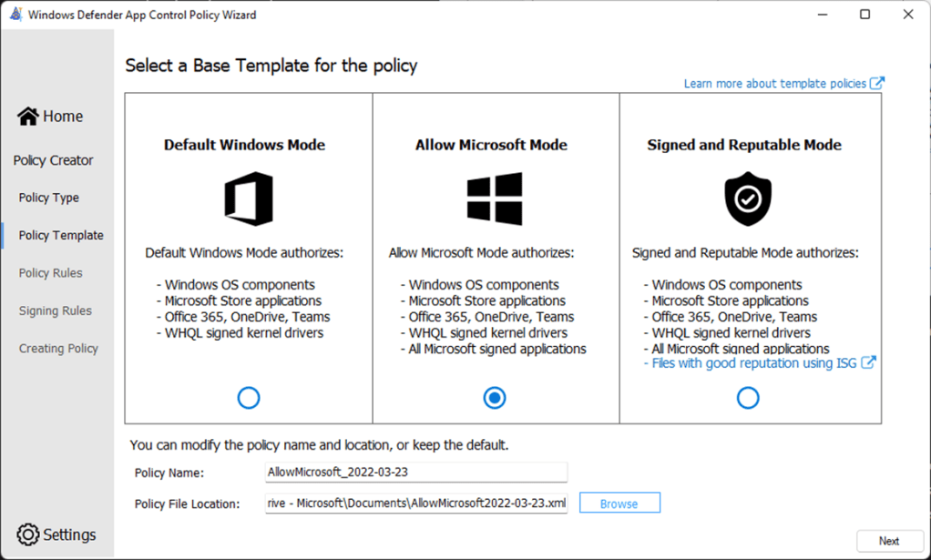Screen dimensions: 931x560
Task: Open Settings via the gear icon
Action: click(28, 535)
